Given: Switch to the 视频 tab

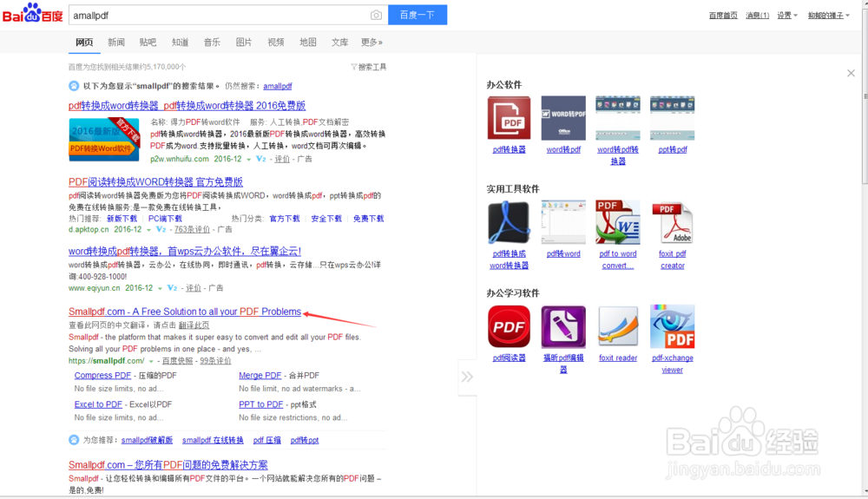Looking at the screenshot, I should (276, 42).
